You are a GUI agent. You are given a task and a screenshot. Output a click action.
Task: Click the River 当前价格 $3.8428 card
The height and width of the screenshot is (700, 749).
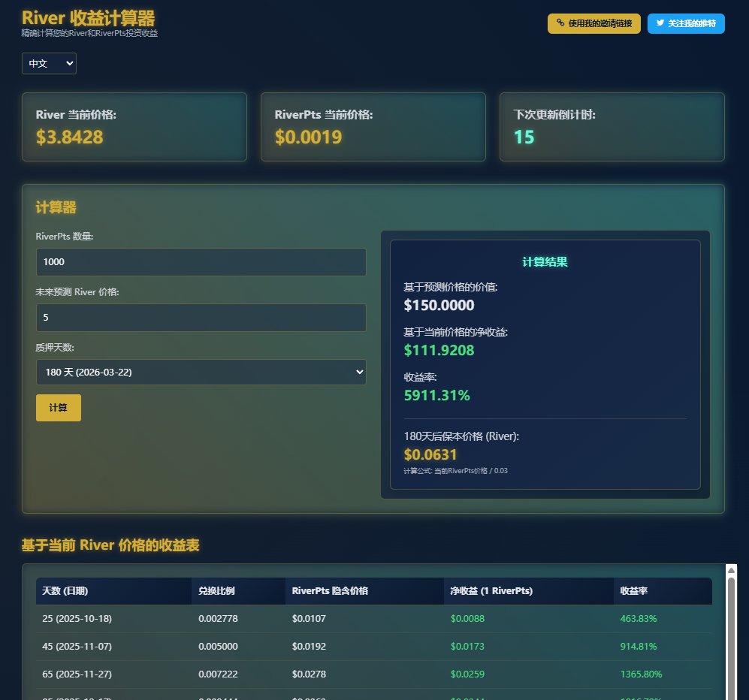134,127
